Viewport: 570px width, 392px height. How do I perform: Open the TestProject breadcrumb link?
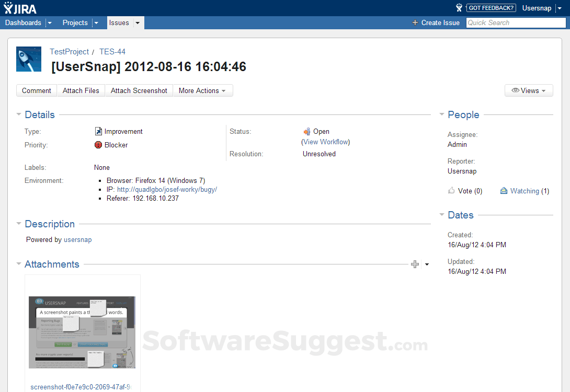point(69,52)
